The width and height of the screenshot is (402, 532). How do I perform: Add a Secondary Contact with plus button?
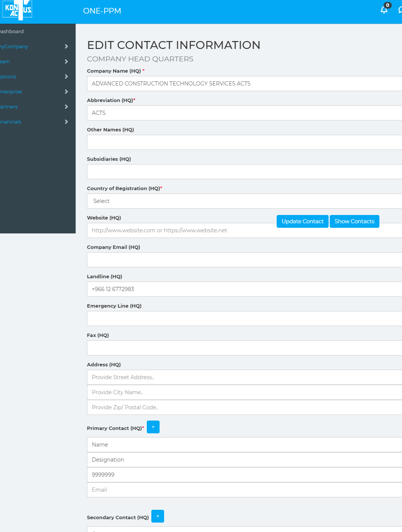pyautogui.click(x=158, y=516)
